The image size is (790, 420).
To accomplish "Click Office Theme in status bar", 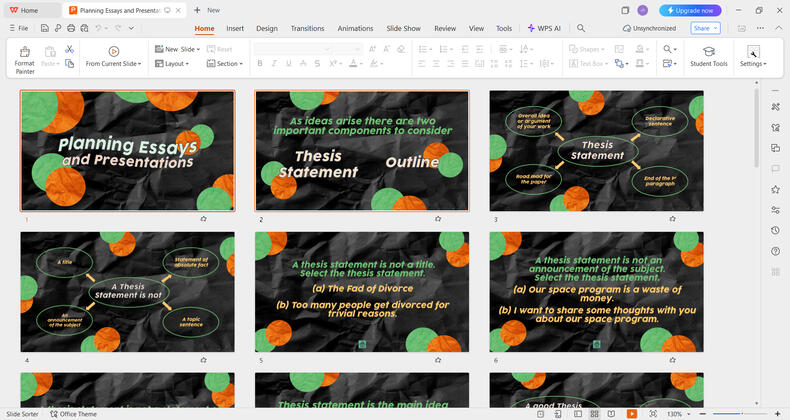I will pyautogui.click(x=74, y=414).
